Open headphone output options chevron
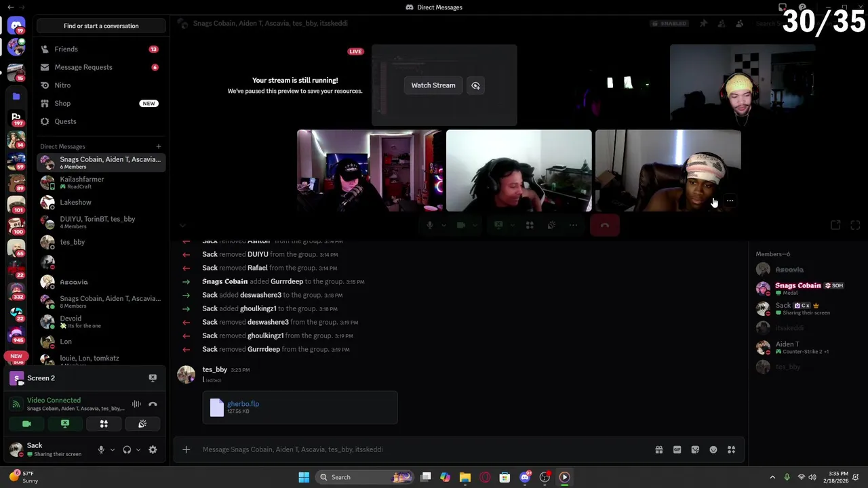 (138, 449)
